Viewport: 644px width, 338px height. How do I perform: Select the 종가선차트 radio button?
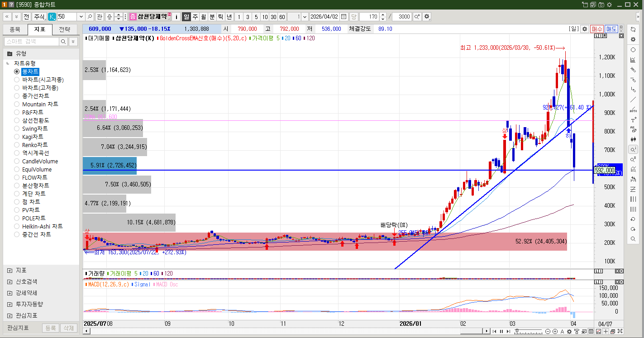pos(17,96)
